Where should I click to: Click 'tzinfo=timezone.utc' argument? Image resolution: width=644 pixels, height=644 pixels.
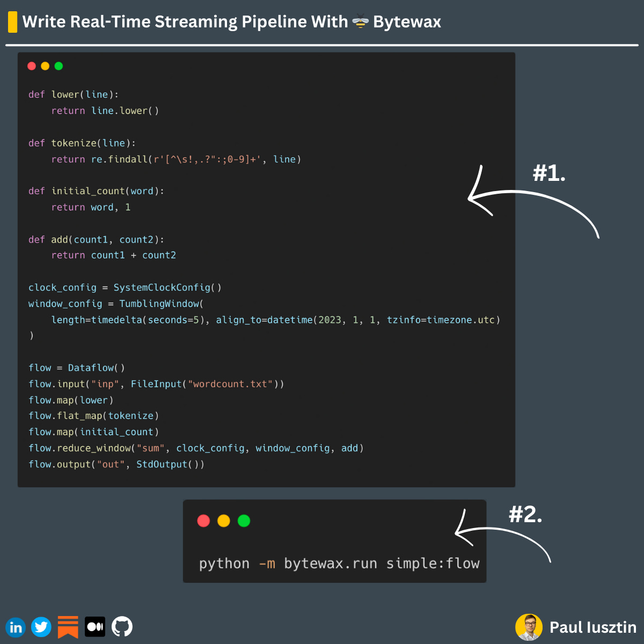[441, 320]
